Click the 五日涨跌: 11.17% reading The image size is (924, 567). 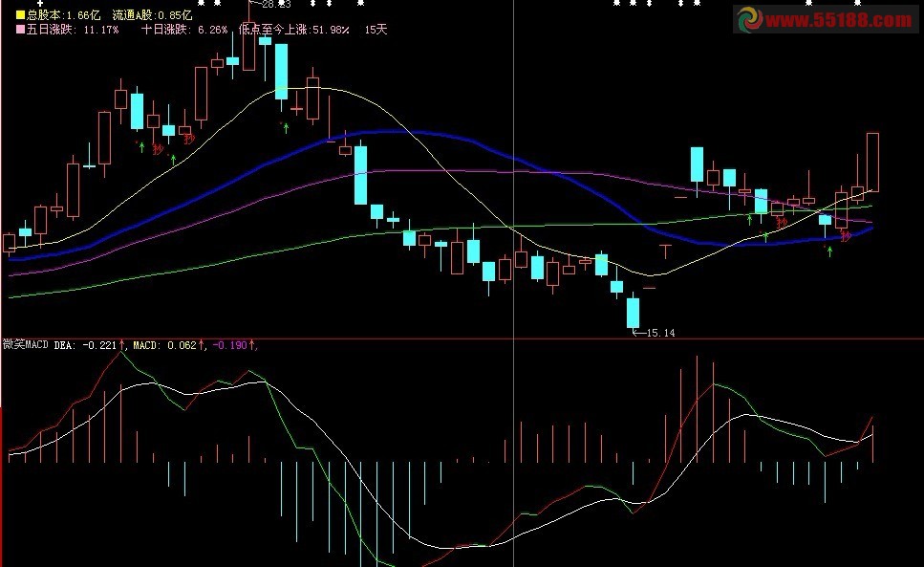point(73,30)
